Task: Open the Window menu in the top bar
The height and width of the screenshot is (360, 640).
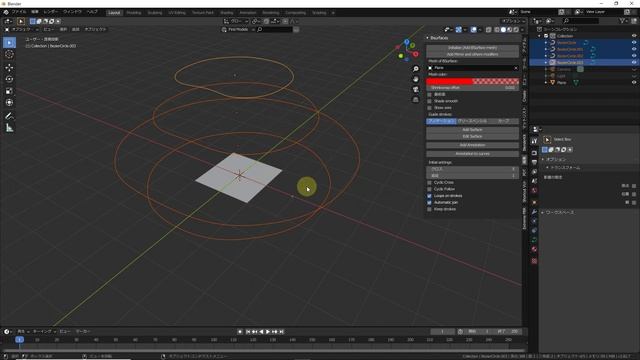Action: [72, 12]
